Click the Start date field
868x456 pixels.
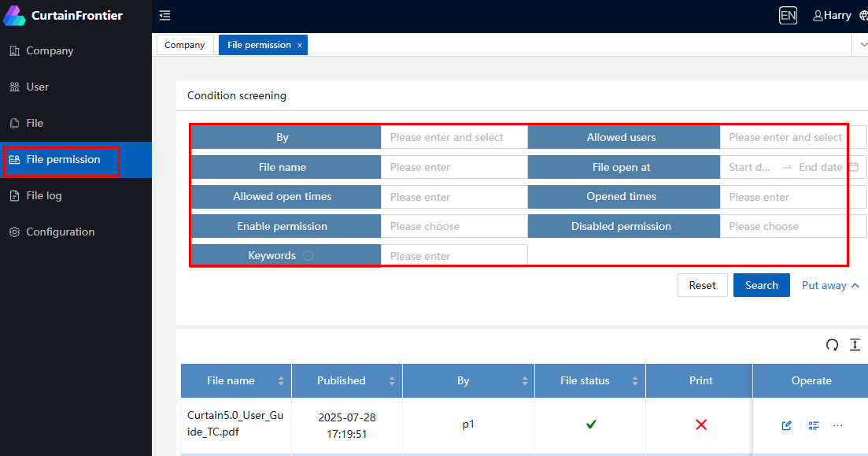[750, 167]
